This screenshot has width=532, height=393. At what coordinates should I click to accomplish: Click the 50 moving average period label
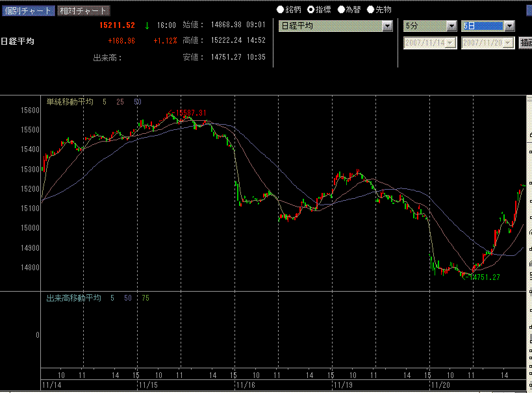[137, 102]
